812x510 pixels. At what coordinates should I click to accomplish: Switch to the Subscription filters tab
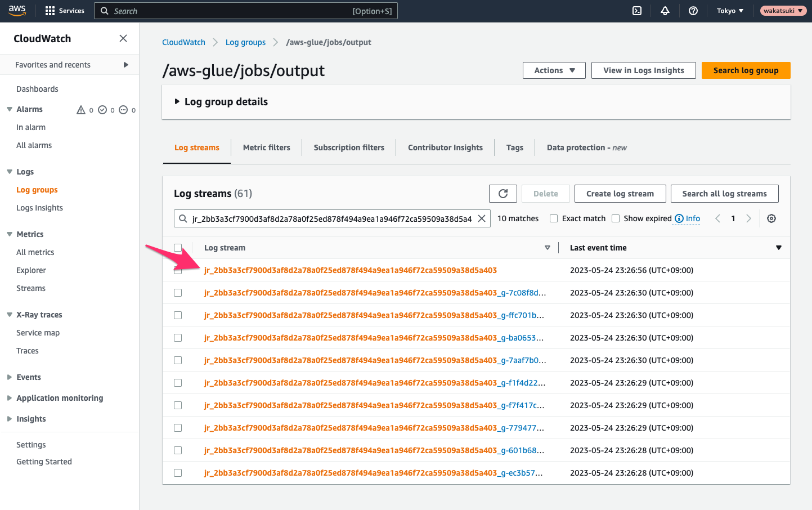(x=349, y=147)
